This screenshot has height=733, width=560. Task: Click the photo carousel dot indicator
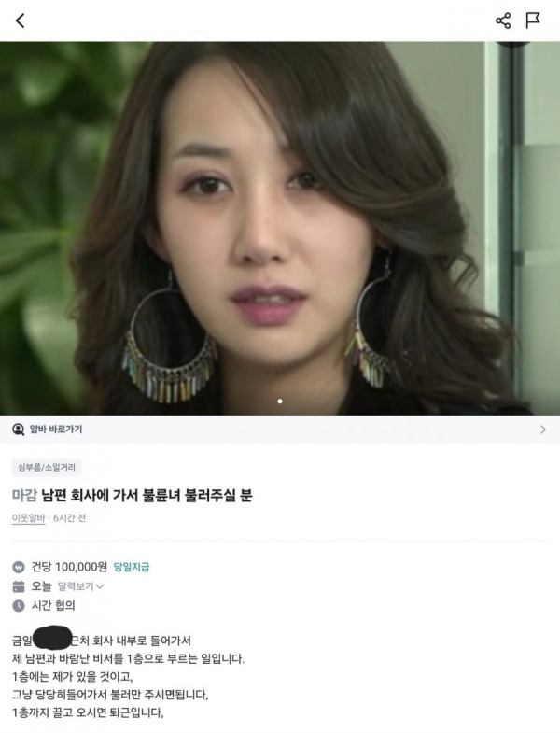[x=280, y=402]
